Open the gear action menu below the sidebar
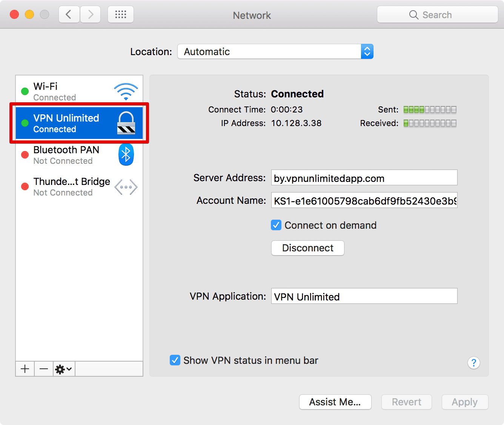The height and width of the screenshot is (425, 504). click(63, 369)
